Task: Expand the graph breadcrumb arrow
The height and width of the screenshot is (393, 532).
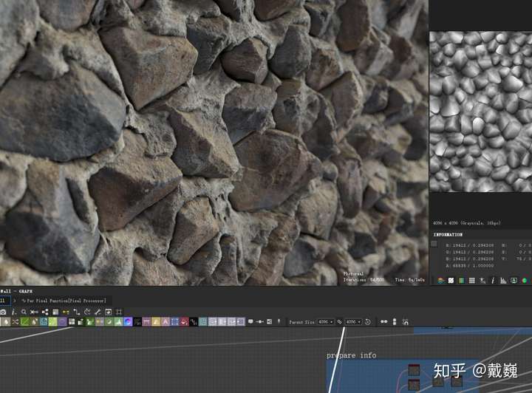Action: 14,301
